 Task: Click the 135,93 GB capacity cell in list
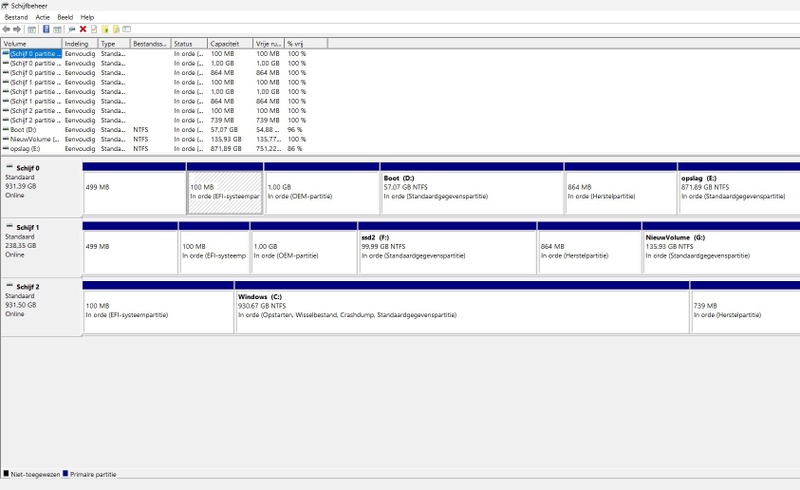point(226,139)
